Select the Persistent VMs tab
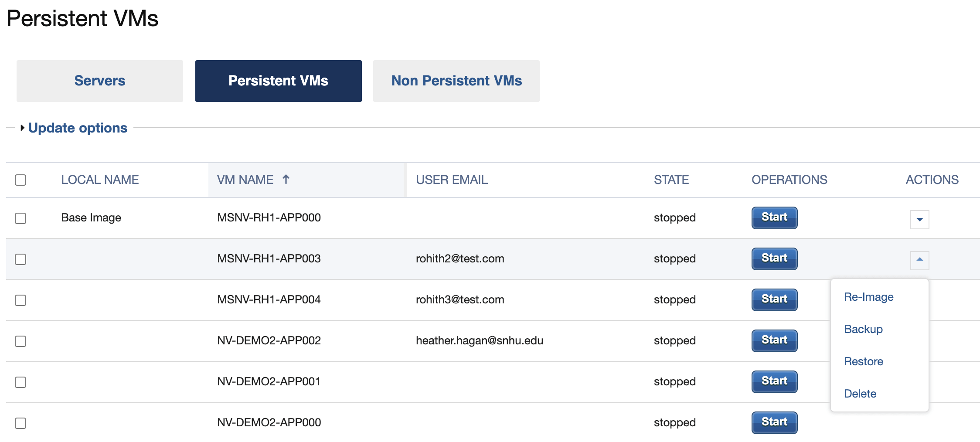Viewport: 980px width, 442px height. click(279, 81)
